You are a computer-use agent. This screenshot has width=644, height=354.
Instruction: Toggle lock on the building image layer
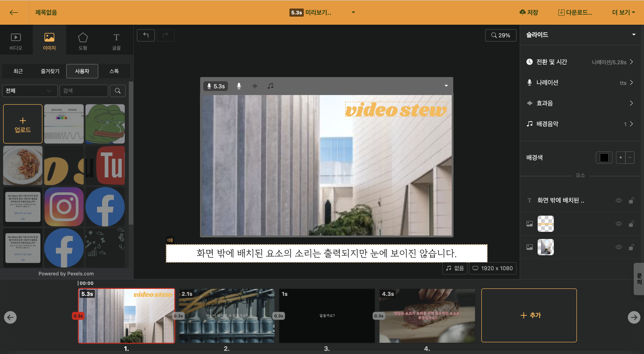click(x=631, y=247)
